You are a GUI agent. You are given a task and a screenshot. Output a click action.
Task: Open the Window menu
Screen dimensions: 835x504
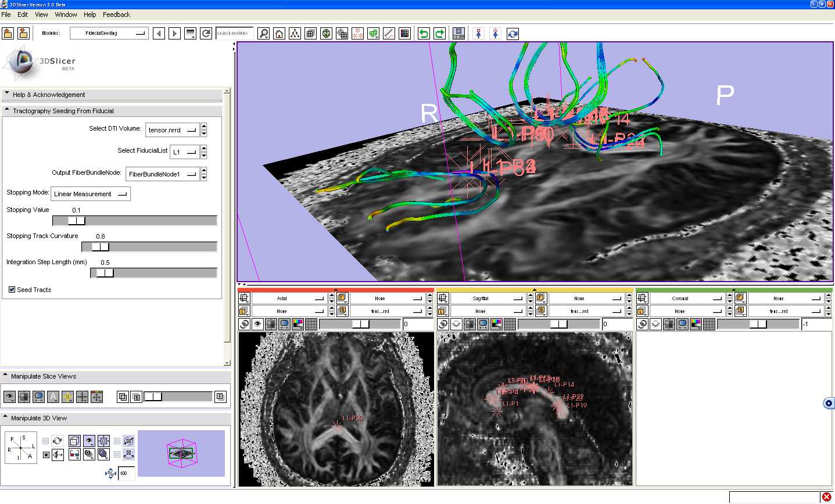click(66, 15)
